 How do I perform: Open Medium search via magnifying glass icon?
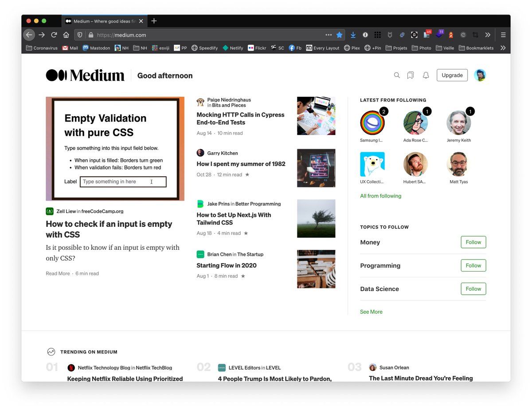pyautogui.click(x=397, y=75)
